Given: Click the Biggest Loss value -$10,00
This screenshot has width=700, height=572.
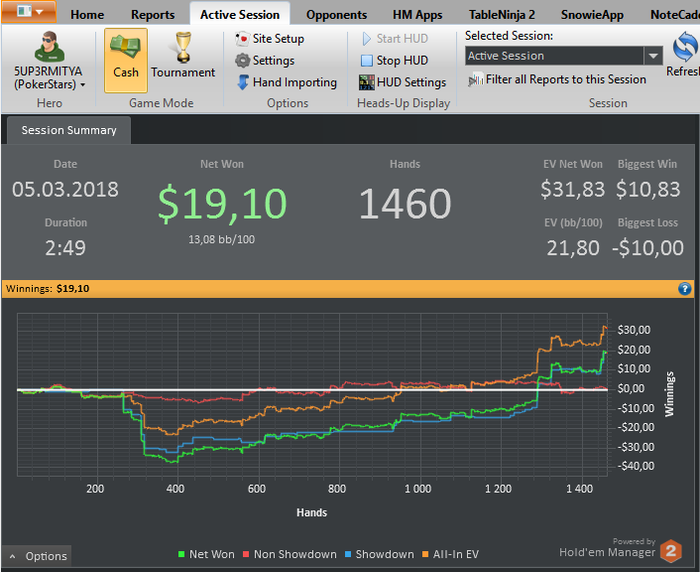Looking at the screenshot, I should [648, 248].
